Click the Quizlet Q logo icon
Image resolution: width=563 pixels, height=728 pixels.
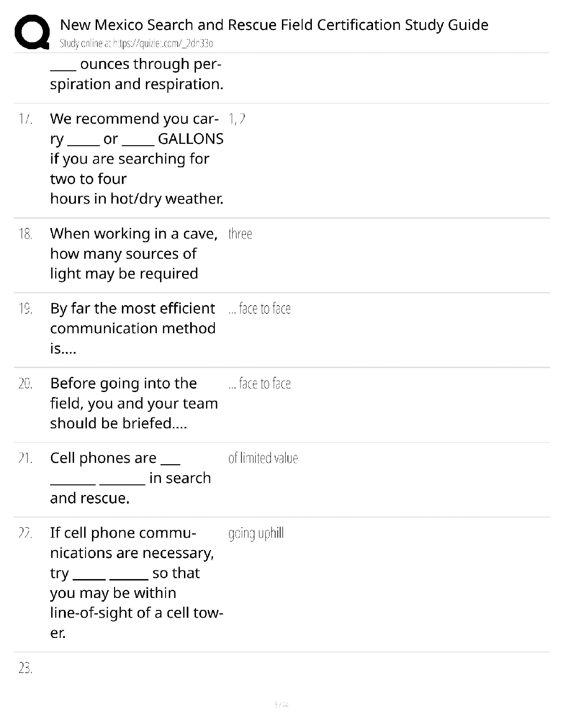click(32, 32)
